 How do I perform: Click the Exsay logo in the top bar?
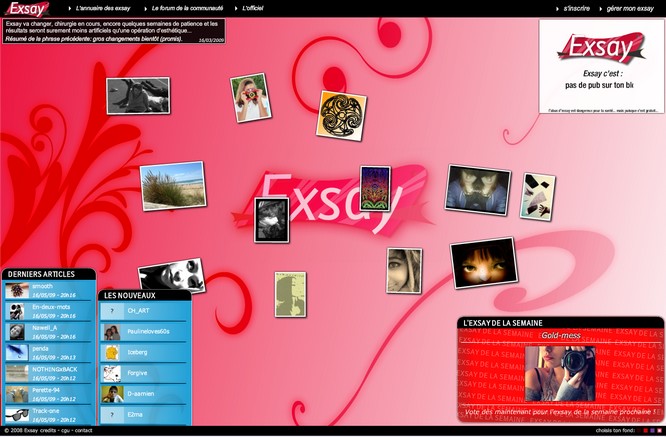(x=28, y=8)
